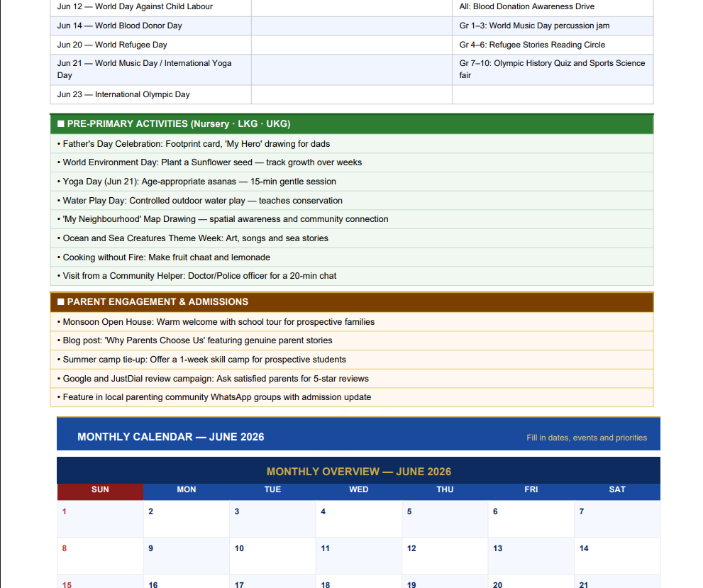Select calendar day 18
The height and width of the screenshot is (588, 703).
359,582
